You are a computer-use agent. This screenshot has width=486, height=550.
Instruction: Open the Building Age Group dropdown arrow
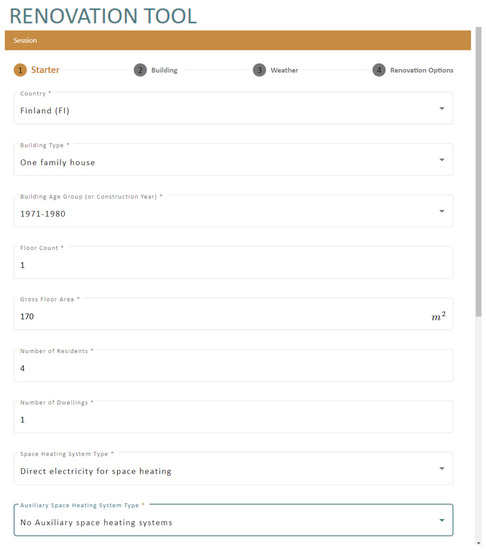[442, 211]
